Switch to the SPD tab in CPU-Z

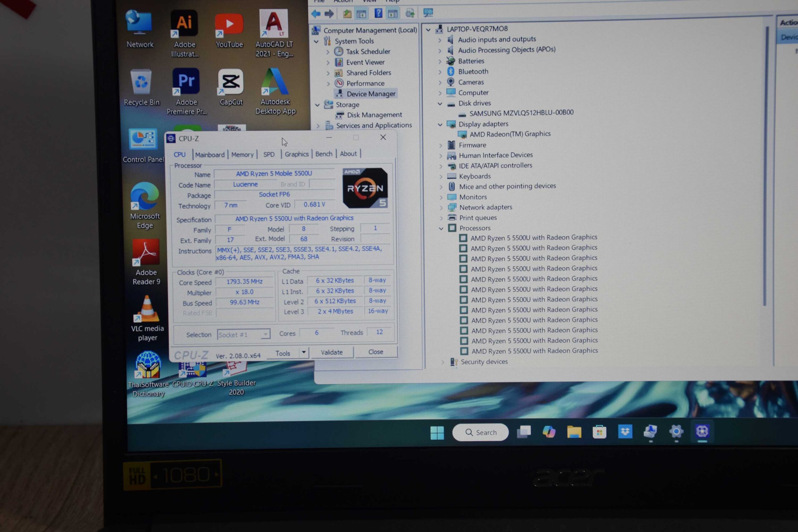point(269,154)
